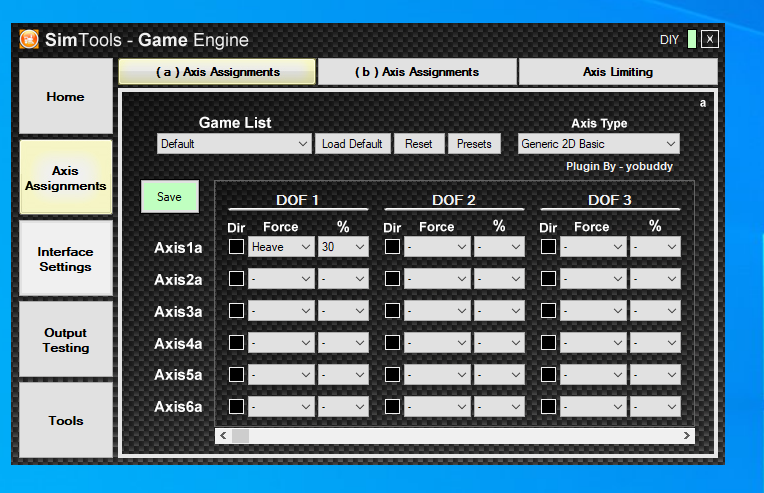764x493 pixels.
Task: Open Axis6a DOF 3 percent dropdown
Action: point(655,407)
